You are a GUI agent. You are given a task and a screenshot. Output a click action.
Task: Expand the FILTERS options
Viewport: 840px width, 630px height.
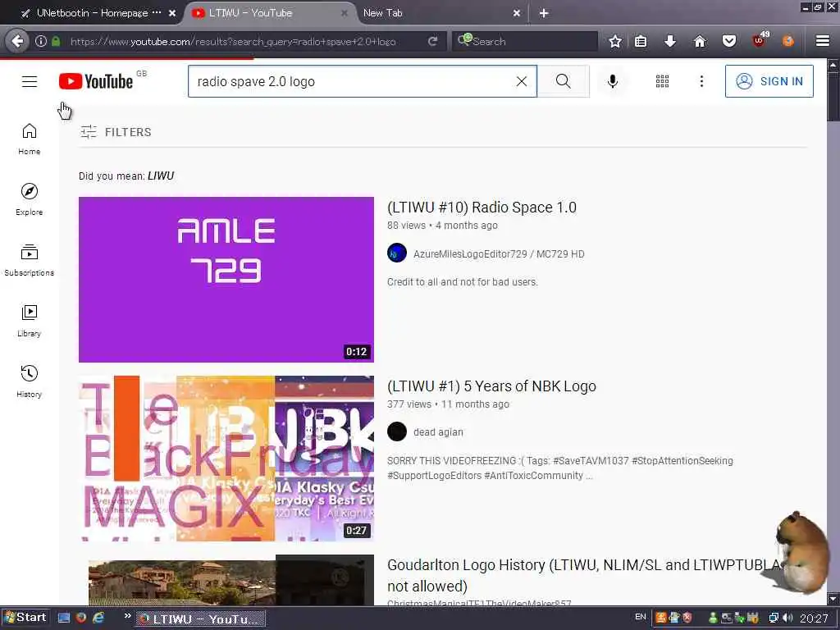116,132
